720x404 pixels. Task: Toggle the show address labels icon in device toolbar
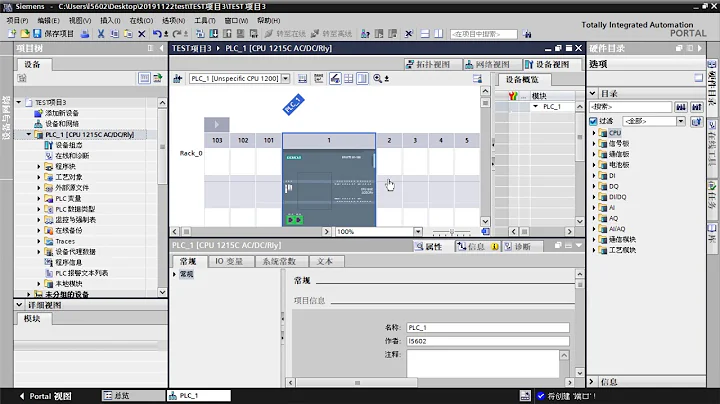(x=335, y=79)
